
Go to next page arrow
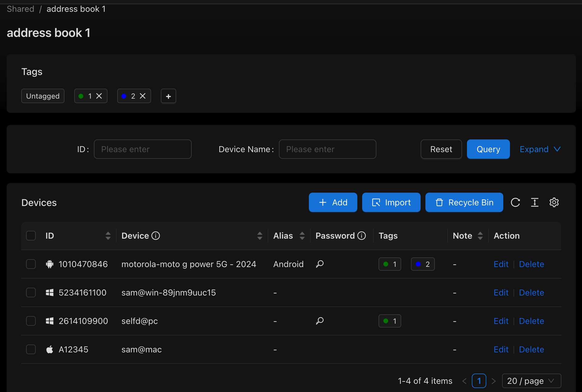[494, 381]
